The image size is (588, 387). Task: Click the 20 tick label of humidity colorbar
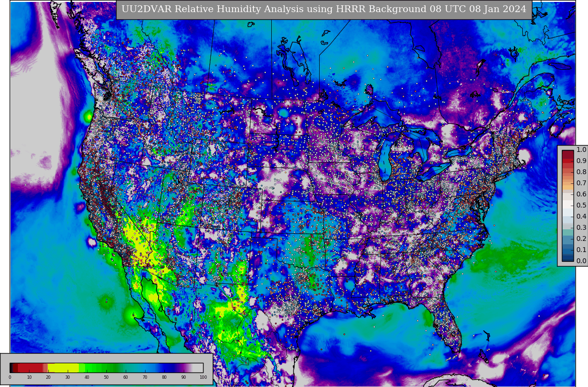(x=48, y=377)
